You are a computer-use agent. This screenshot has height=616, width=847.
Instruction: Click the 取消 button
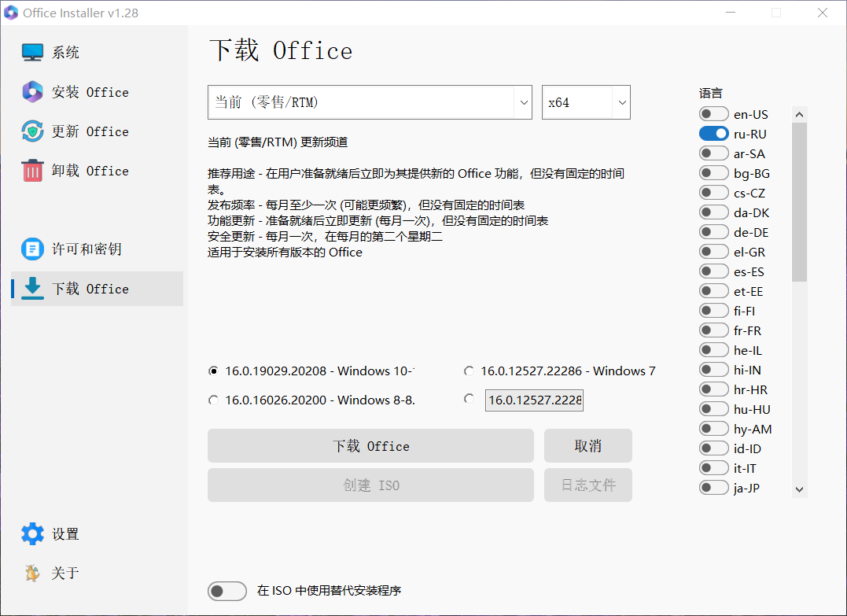coord(587,446)
